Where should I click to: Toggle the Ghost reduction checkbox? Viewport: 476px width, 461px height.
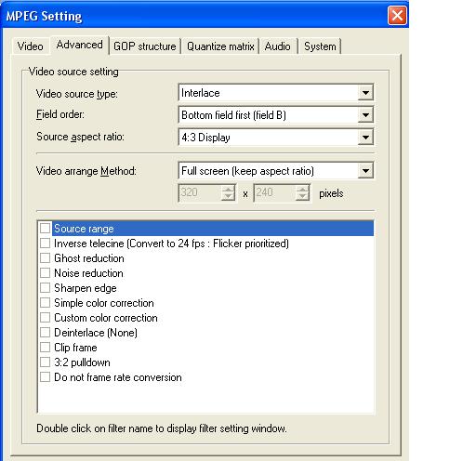[x=45, y=258]
